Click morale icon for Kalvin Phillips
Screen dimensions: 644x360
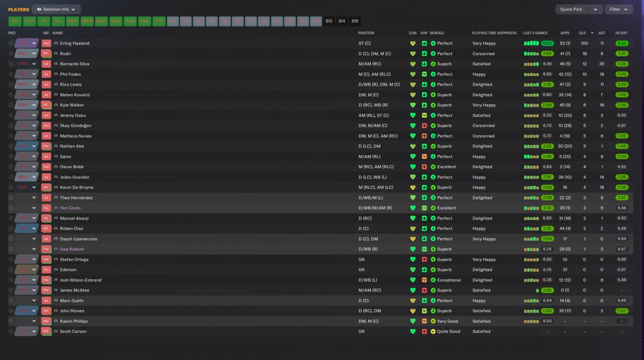[x=433, y=321]
